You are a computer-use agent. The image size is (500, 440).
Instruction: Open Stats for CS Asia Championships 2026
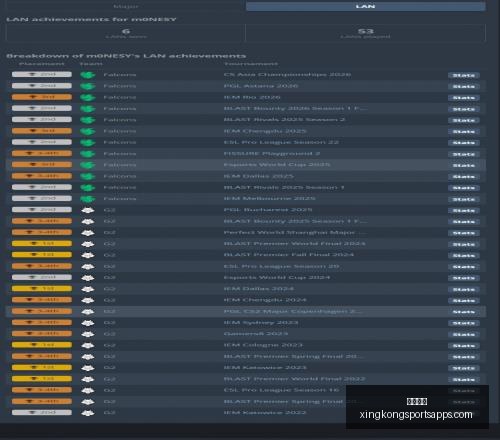(464, 75)
